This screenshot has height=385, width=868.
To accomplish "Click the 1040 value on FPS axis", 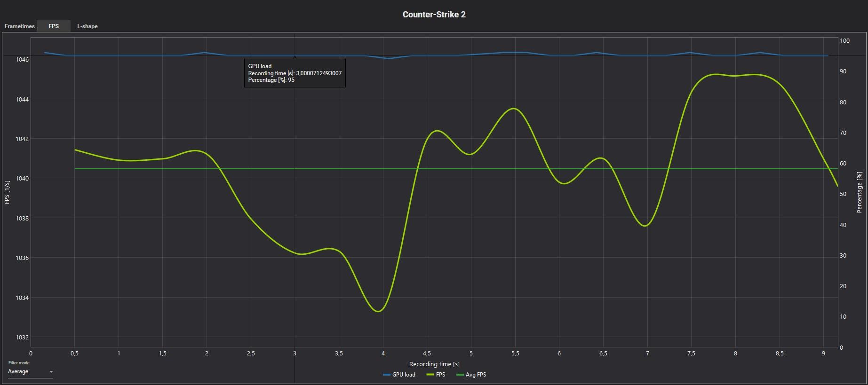I will 22,179.
